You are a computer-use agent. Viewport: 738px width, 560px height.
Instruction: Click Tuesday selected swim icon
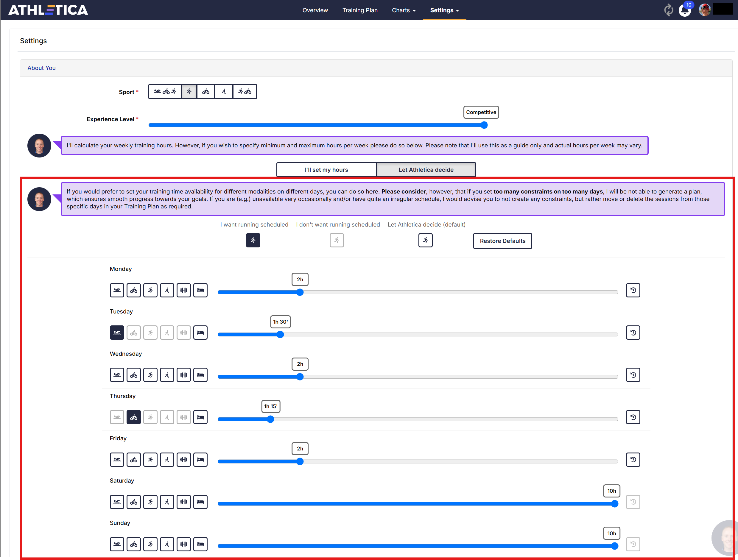pos(117,333)
